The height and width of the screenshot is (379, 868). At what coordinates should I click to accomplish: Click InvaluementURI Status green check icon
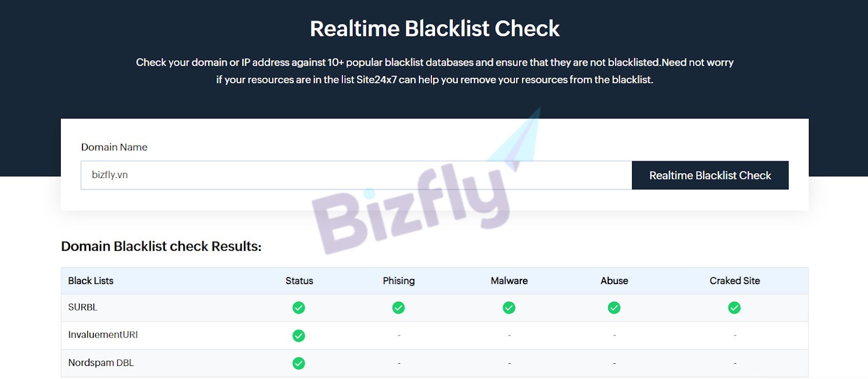pos(298,336)
